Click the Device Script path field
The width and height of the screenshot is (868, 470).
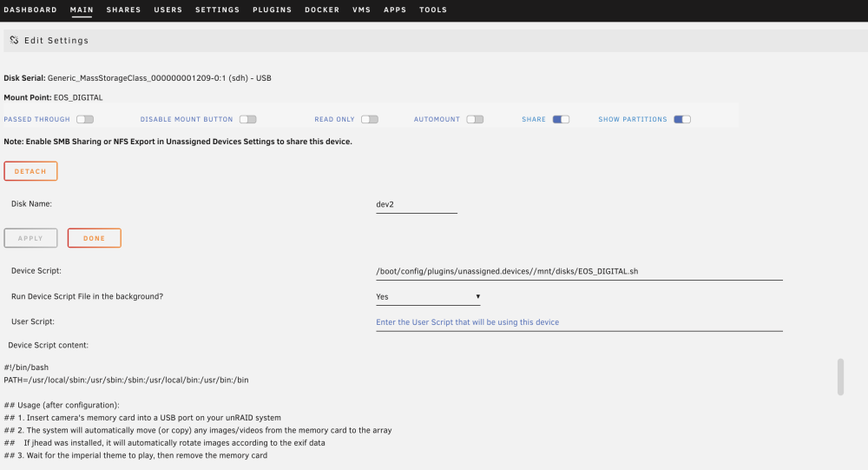pyautogui.click(x=579, y=272)
